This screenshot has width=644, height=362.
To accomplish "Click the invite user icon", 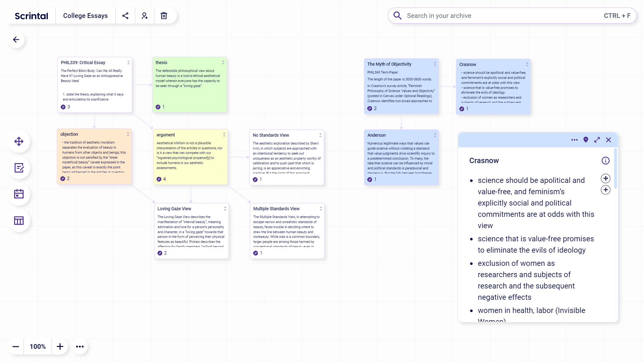I will (x=144, y=16).
